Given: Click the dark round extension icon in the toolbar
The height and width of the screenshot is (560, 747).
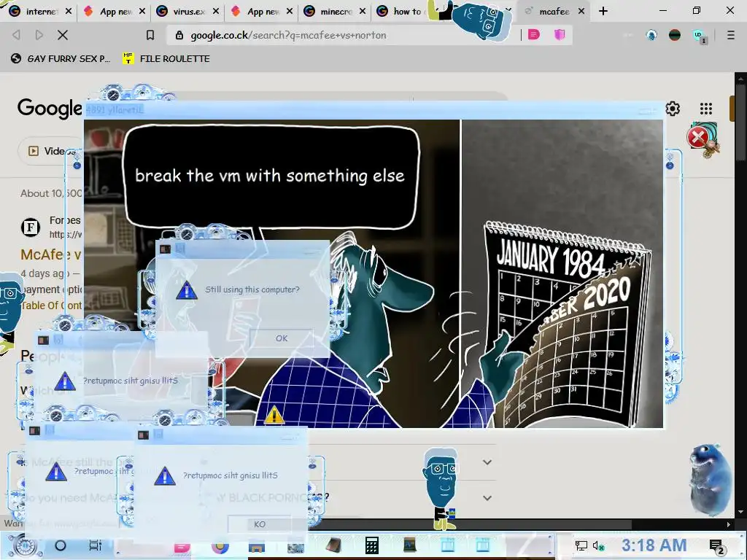Looking at the screenshot, I should 675,35.
